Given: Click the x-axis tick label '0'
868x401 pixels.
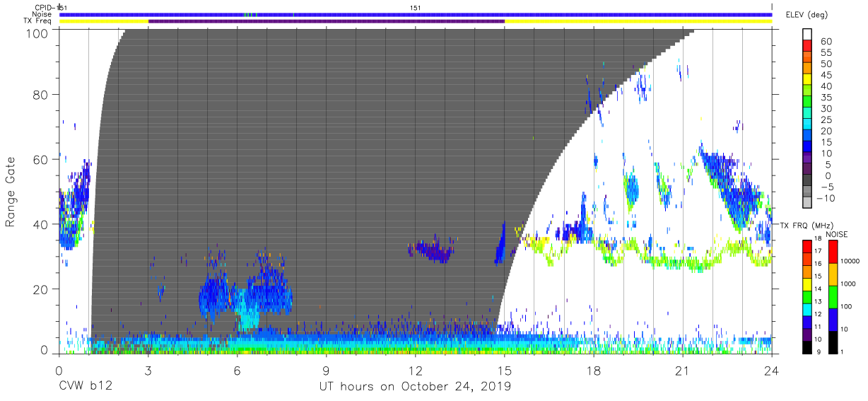Looking at the screenshot, I should (x=59, y=369).
